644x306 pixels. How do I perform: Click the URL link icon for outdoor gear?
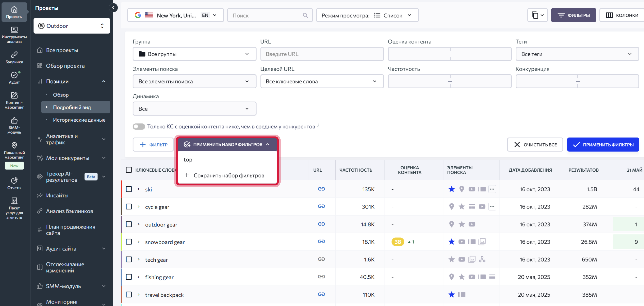point(321,224)
